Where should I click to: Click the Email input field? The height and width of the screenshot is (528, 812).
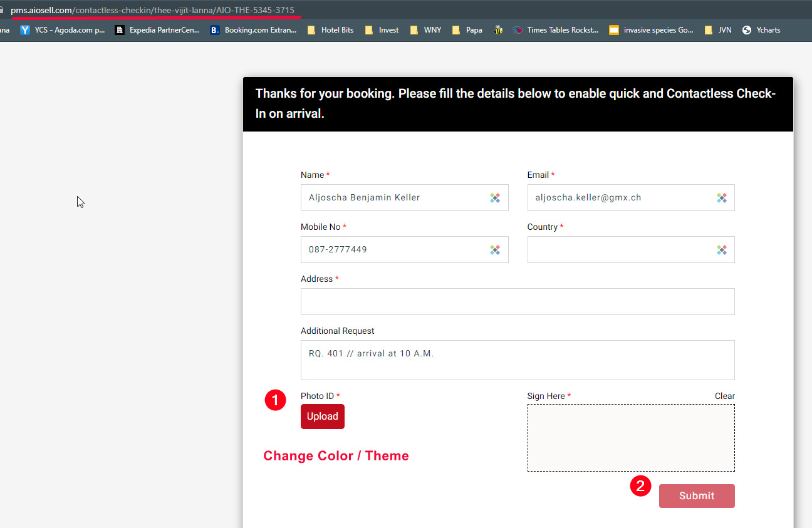pos(631,197)
